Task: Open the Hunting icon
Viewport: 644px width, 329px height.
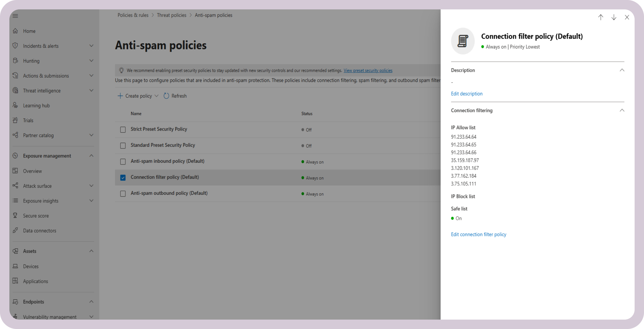Action: click(15, 61)
